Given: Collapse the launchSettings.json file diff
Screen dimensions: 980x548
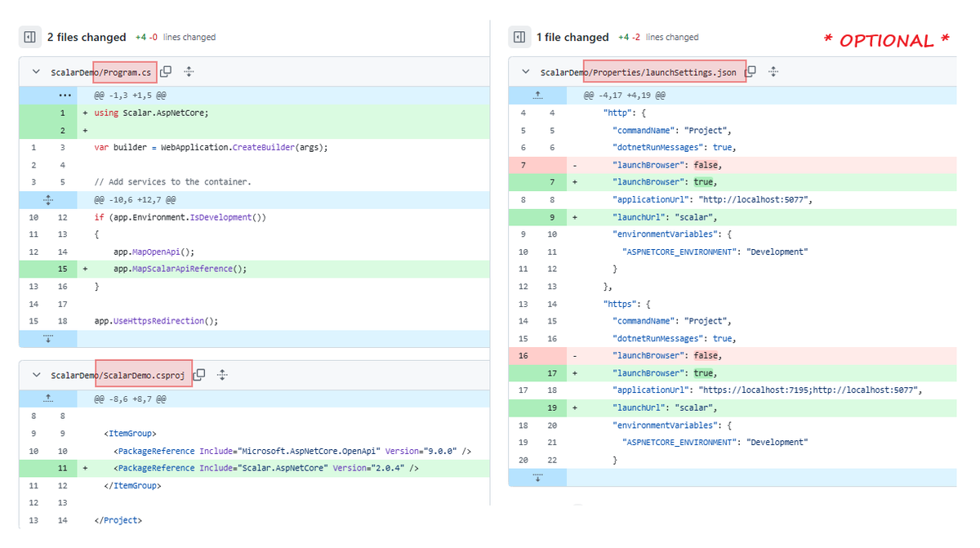Looking at the screenshot, I should click(x=525, y=72).
